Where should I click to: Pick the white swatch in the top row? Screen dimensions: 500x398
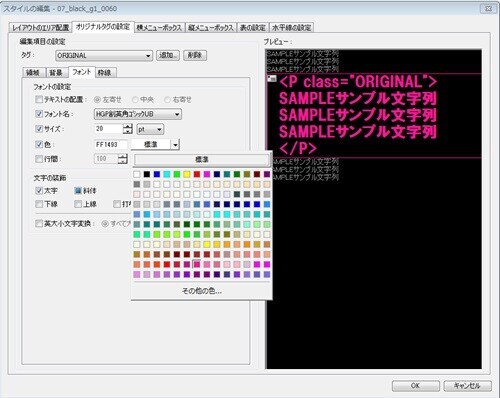pyautogui.click(x=137, y=174)
